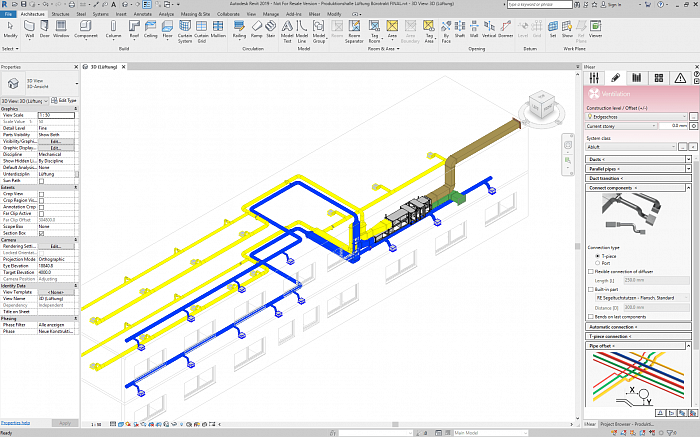Click the Edit Type button

tap(64, 100)
